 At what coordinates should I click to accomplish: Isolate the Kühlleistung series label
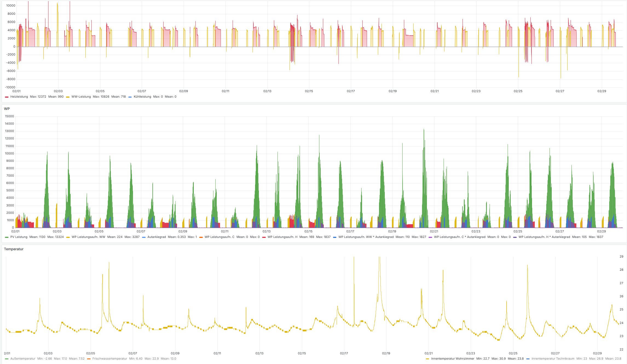coord(142,97)
